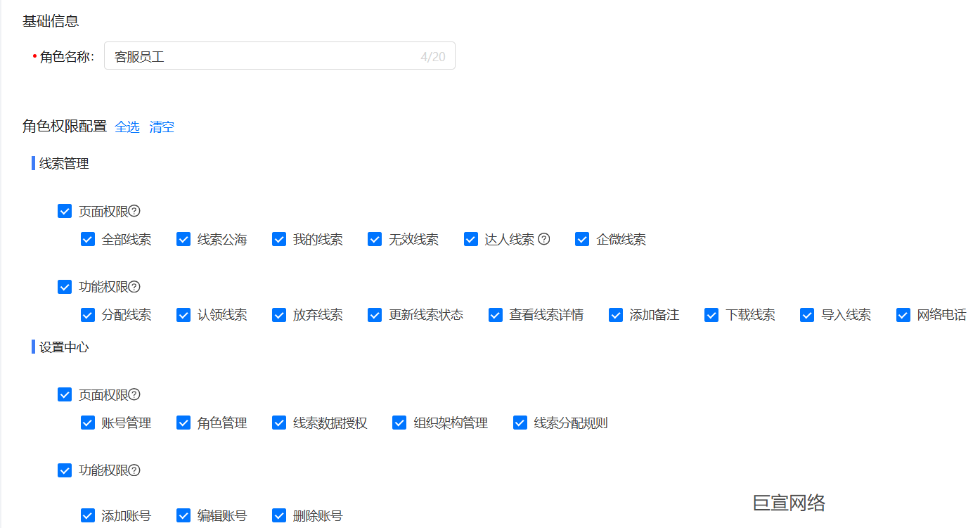
Task: Click help icon beside 设置中心 页面权限
Action: (x=134, y=394)
